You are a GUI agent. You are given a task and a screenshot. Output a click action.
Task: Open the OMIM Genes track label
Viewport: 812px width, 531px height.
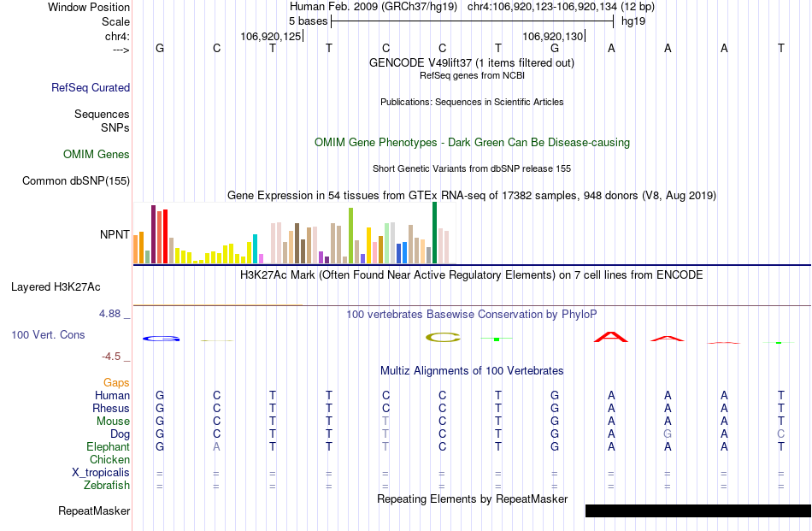click(x=97, y=155)
